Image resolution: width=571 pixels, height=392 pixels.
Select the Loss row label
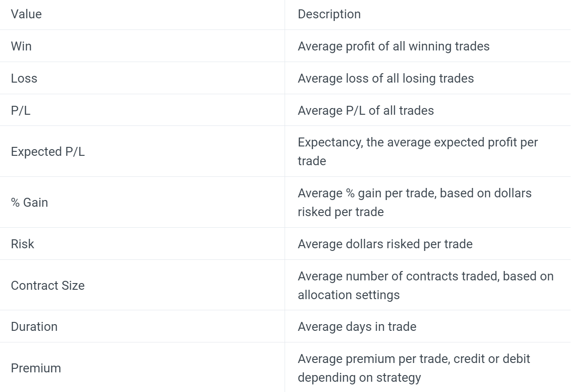[24, 78]
